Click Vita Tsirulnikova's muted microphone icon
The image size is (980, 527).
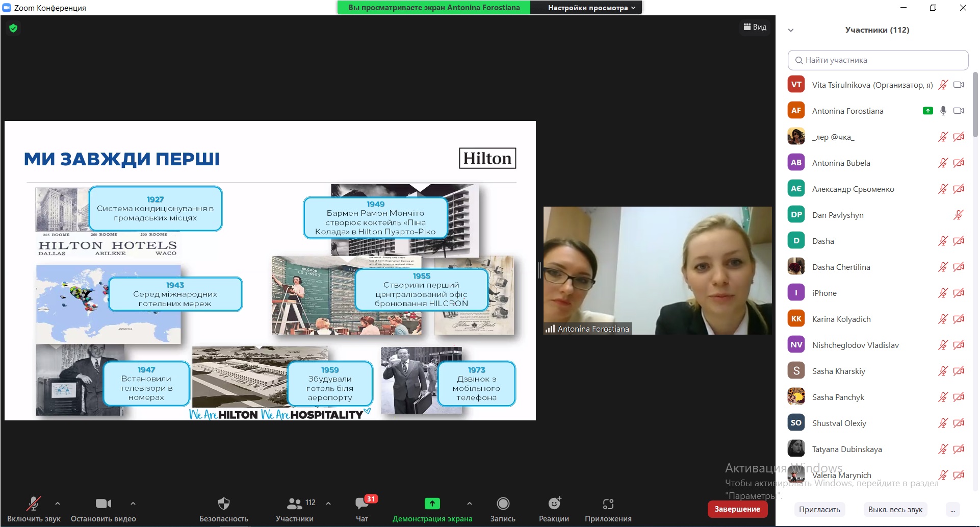pos(943,85)
